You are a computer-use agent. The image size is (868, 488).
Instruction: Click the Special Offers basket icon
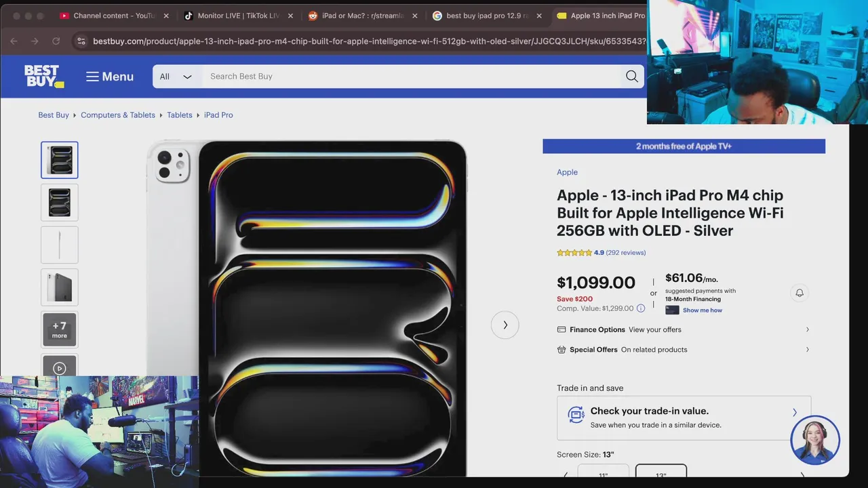tap(561, 350)
